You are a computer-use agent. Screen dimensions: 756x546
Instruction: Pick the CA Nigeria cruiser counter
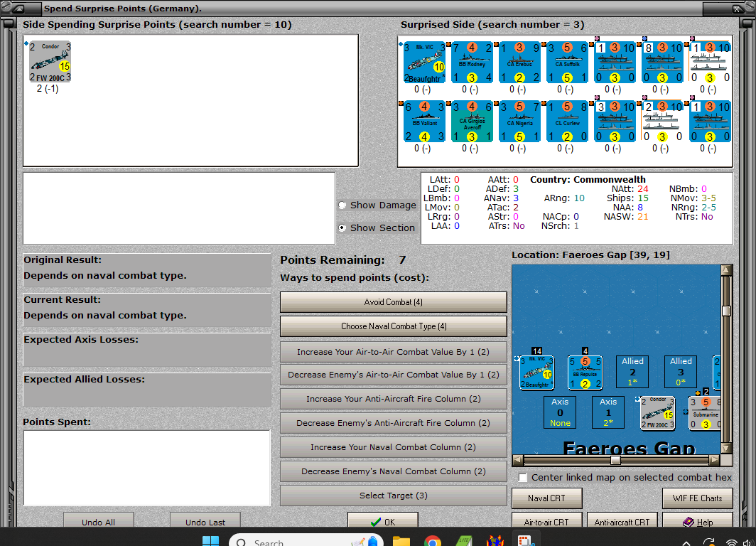[x=520, y=121]
